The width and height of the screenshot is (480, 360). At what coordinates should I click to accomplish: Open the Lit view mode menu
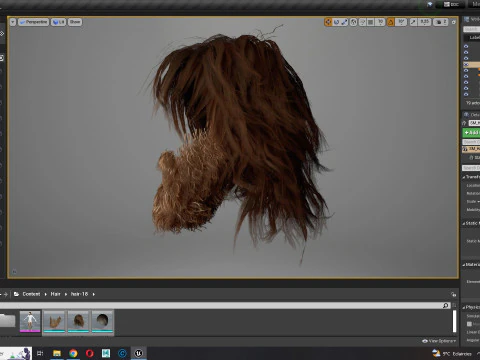58,22
